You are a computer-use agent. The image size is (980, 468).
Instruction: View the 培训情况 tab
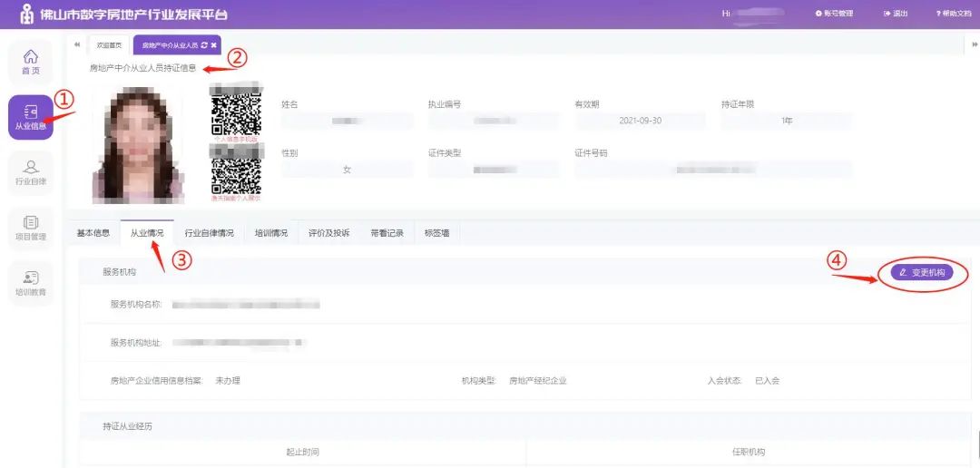click(x=271, y=233)
